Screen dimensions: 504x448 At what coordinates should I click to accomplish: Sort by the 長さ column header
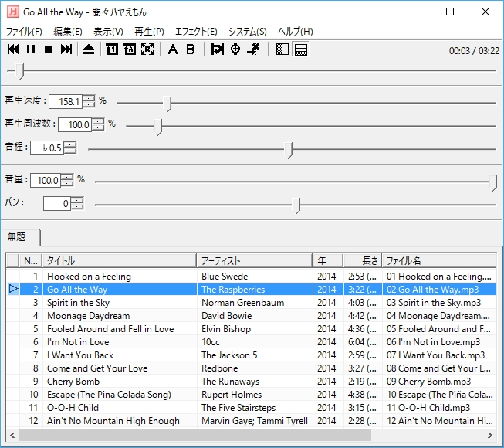click(363, 260)
